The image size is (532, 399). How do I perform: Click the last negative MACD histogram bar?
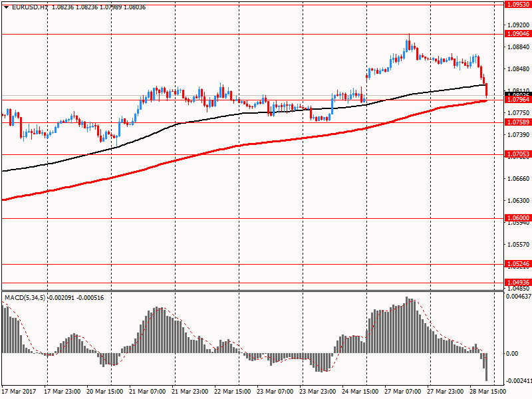[x=487, y=367]
